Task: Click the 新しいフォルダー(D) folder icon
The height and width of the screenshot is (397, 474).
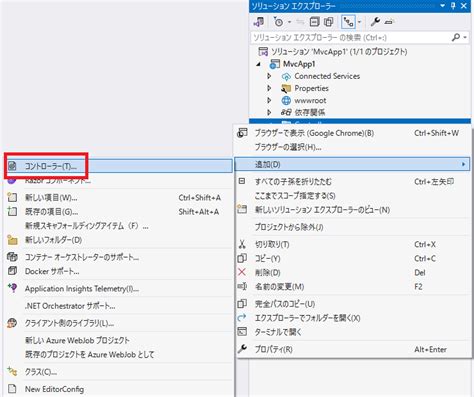Action: point(12,240)
